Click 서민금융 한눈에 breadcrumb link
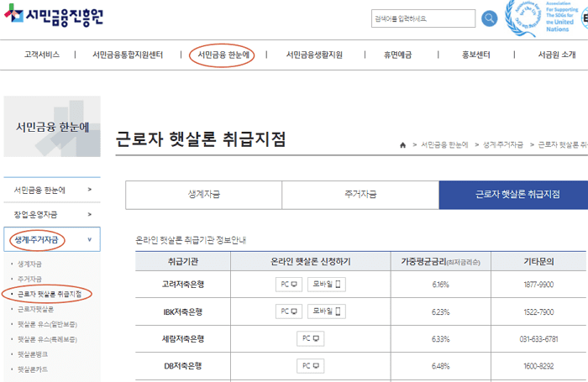 tap(444, 144)
